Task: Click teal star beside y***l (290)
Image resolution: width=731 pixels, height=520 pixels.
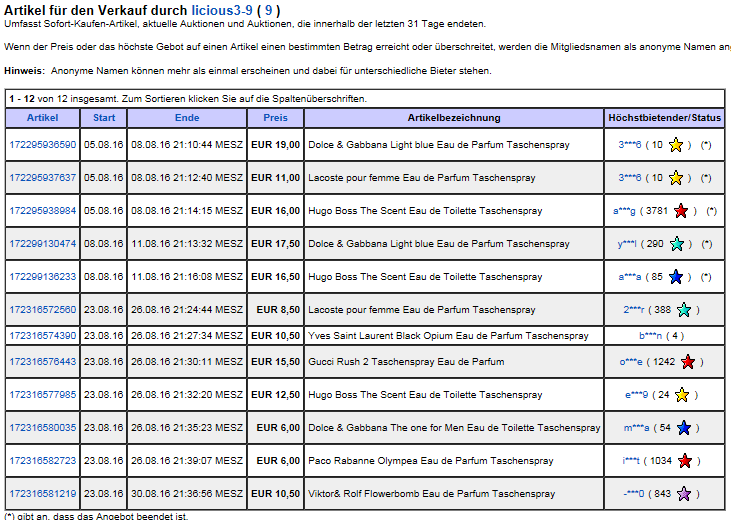Action: (676, 244)
